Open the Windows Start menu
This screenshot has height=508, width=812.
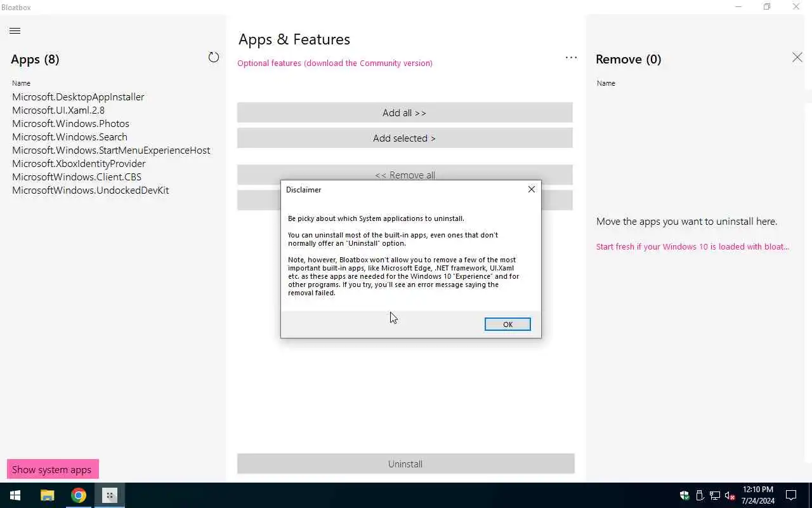tap(15, 495)
